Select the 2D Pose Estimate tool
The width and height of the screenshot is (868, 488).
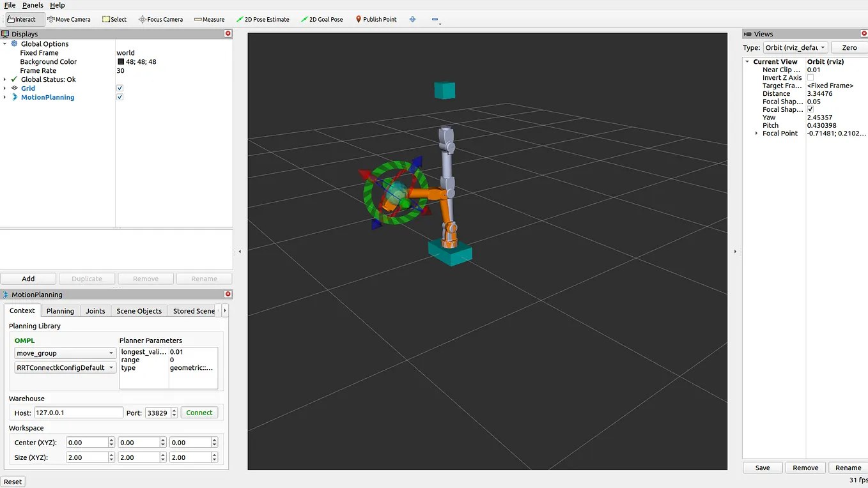click(263, 19)
